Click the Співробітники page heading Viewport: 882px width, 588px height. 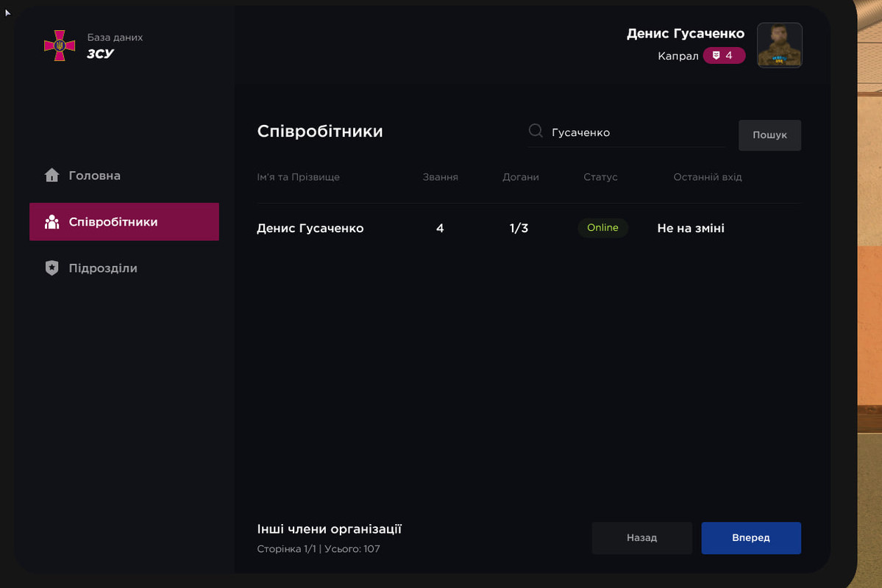point(320,131)
